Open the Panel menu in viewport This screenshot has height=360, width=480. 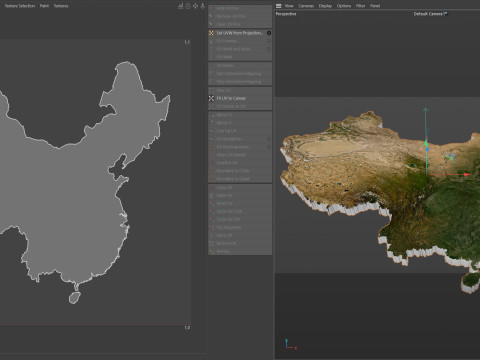(x=375, y=6)
